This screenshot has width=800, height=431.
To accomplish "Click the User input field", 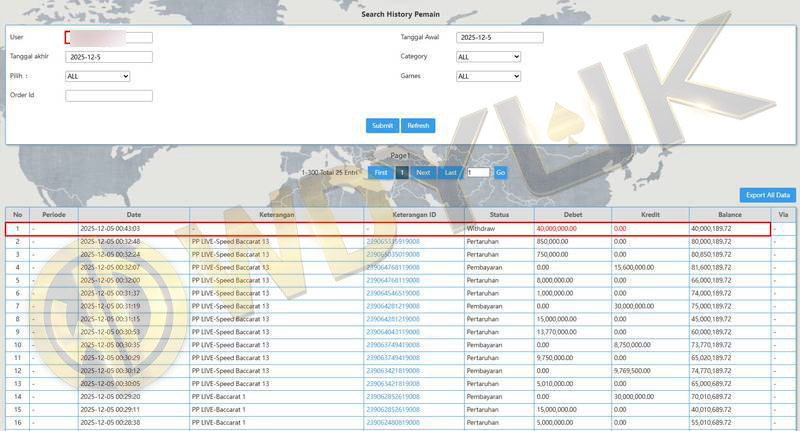I will 109,38.
